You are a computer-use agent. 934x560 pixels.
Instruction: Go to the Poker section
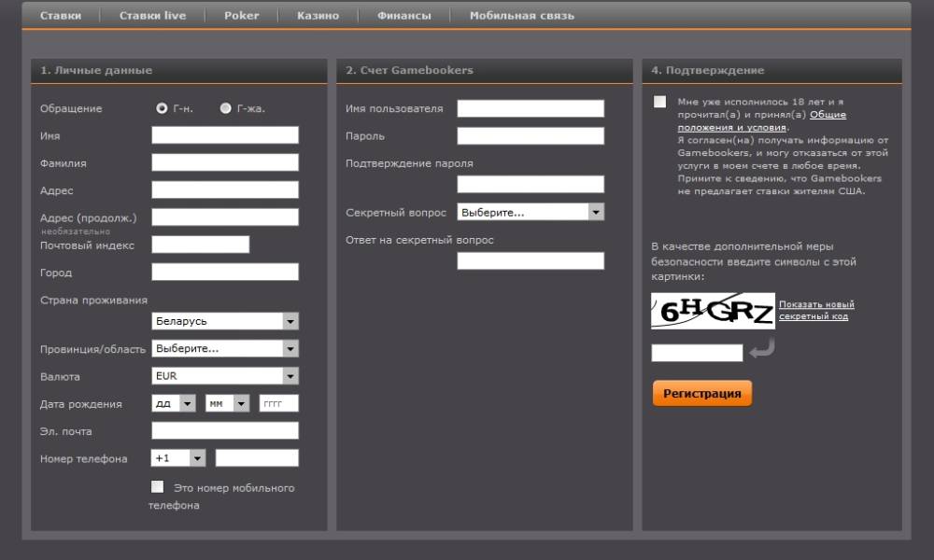tap(241, 16)
